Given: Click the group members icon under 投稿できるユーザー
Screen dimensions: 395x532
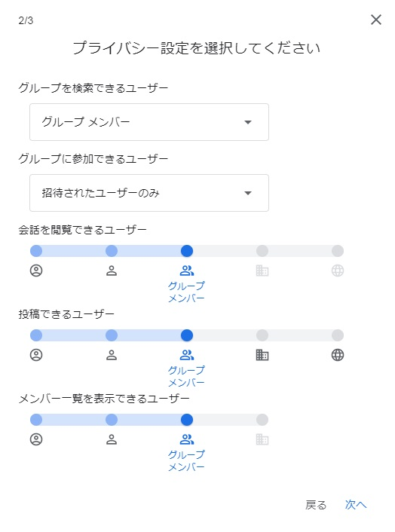Looking at the screenshot, I should (187, 355).
